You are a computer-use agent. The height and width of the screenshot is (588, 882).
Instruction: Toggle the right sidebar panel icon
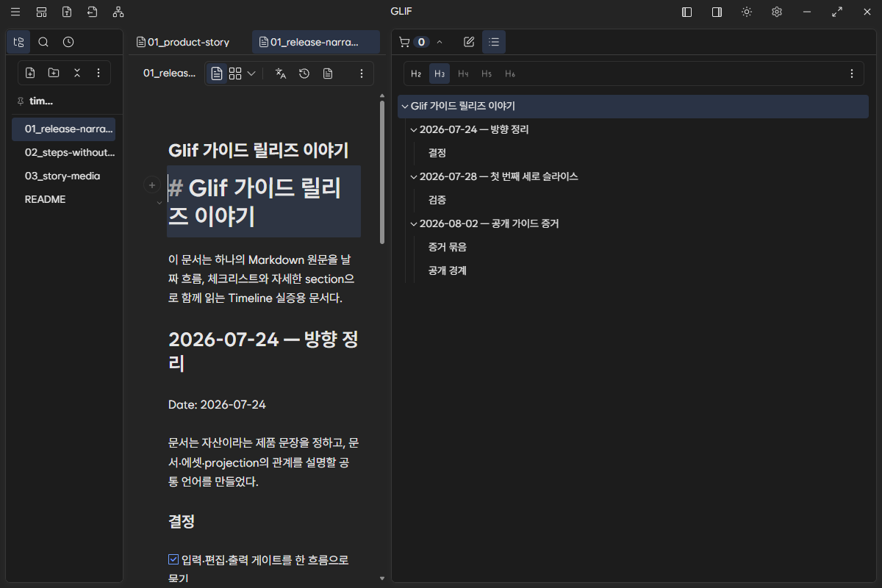tap(717, 12)
